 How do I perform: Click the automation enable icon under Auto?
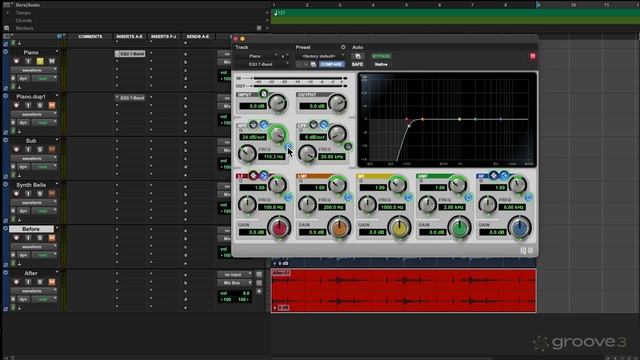[358, 56]
